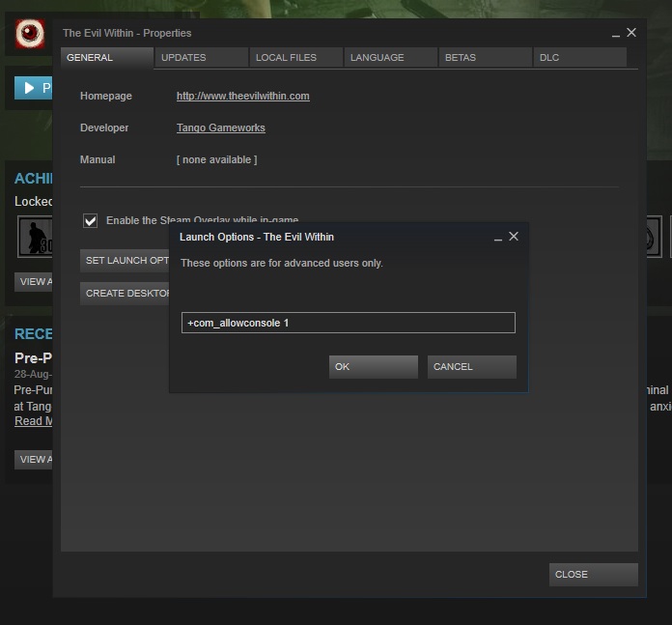Go to the Betas tab

(483, 58)
